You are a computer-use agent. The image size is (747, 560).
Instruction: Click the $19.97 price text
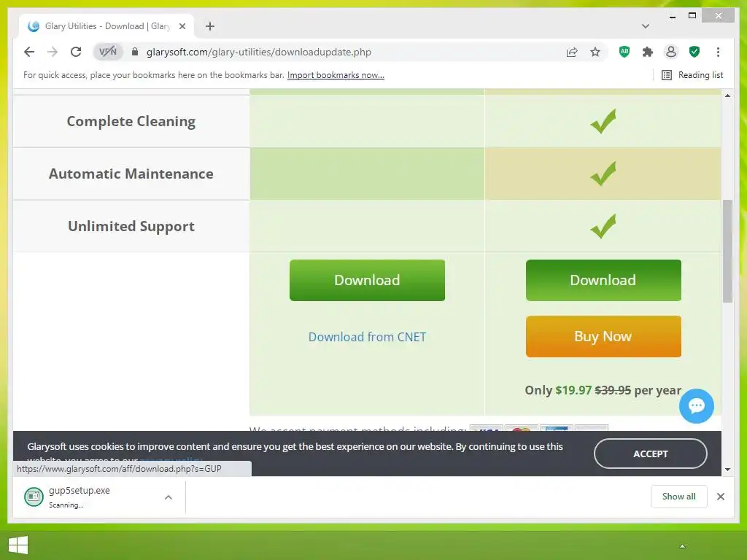coord(573,390)
